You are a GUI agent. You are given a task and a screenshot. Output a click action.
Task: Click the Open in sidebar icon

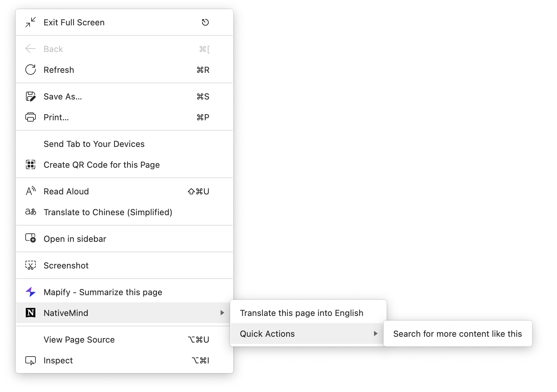[x=31, y=238]
